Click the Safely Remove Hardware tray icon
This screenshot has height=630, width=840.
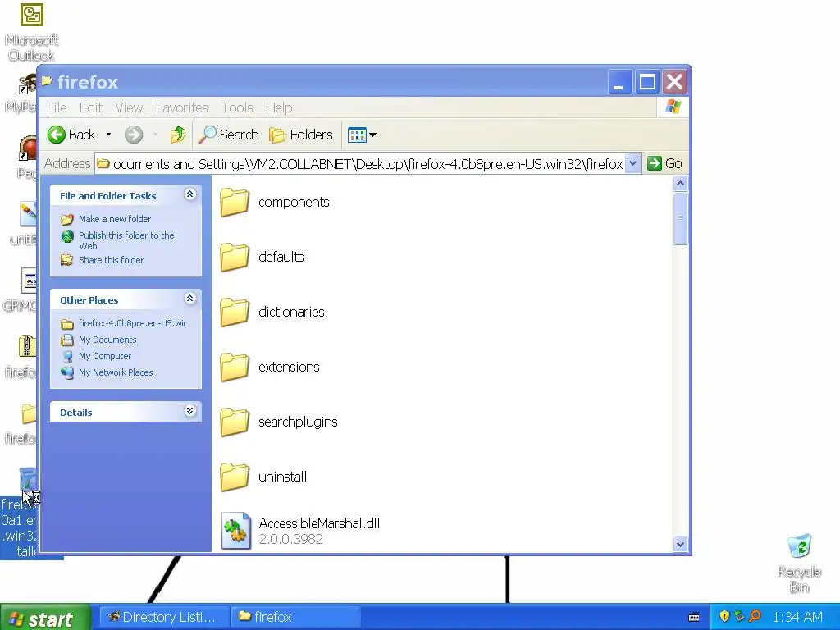(x=740, y=616)
